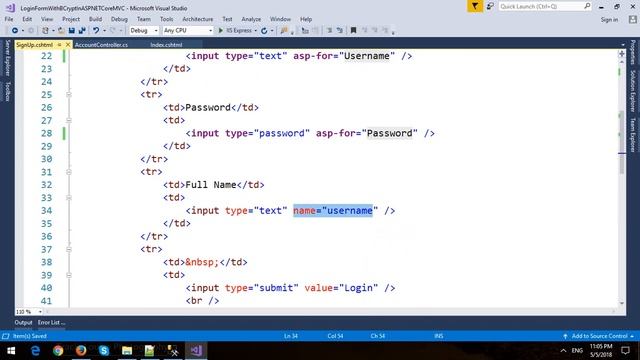
Task: Open the Analyze menu
Action: pos(251,19)
